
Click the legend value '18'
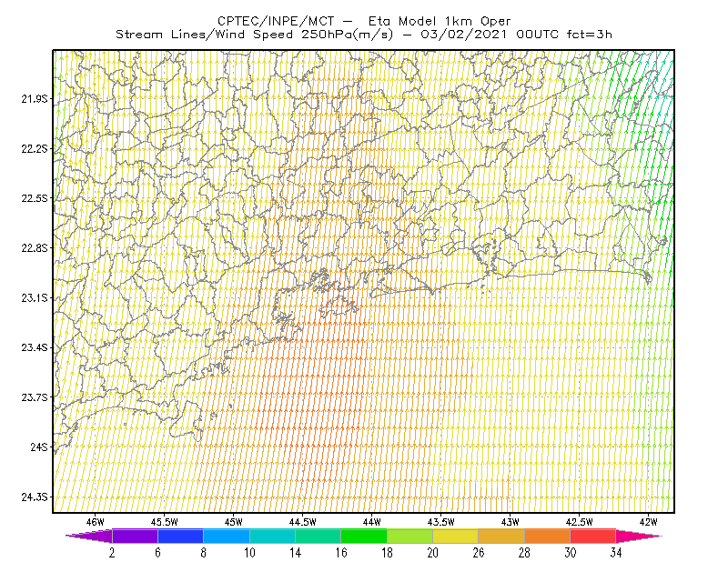tap(388, 553)
